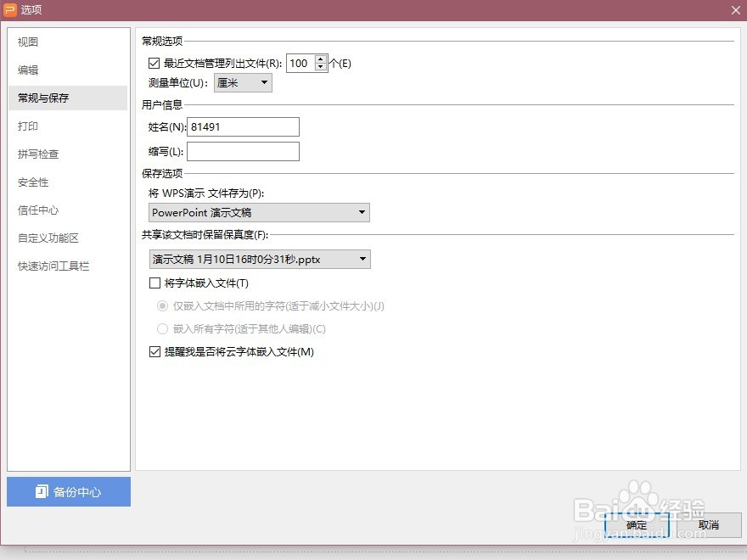Viewport: 747px width, 560px height.
Task: Confirm settings with the 确定 button
Action: click(637, 525)
